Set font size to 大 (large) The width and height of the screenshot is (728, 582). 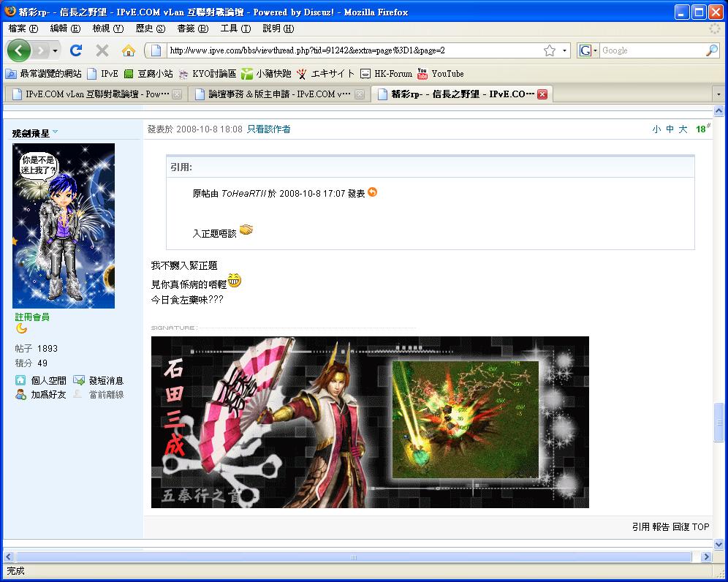683,129
